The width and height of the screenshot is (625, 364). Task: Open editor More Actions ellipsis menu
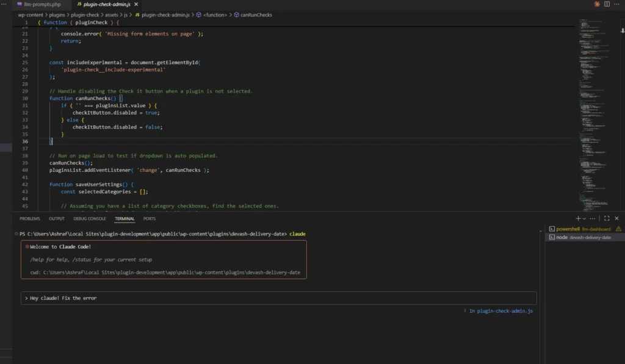(x=617, y=4)
